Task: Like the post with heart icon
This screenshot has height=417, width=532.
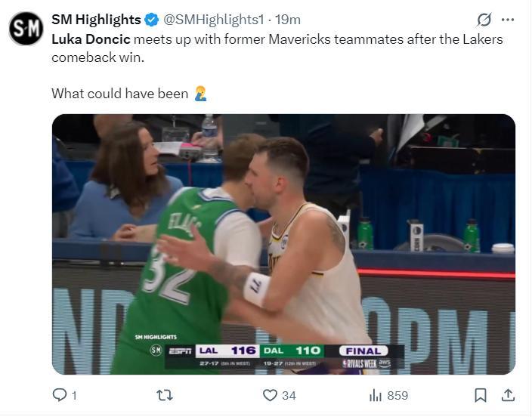Action: point(270,395)
